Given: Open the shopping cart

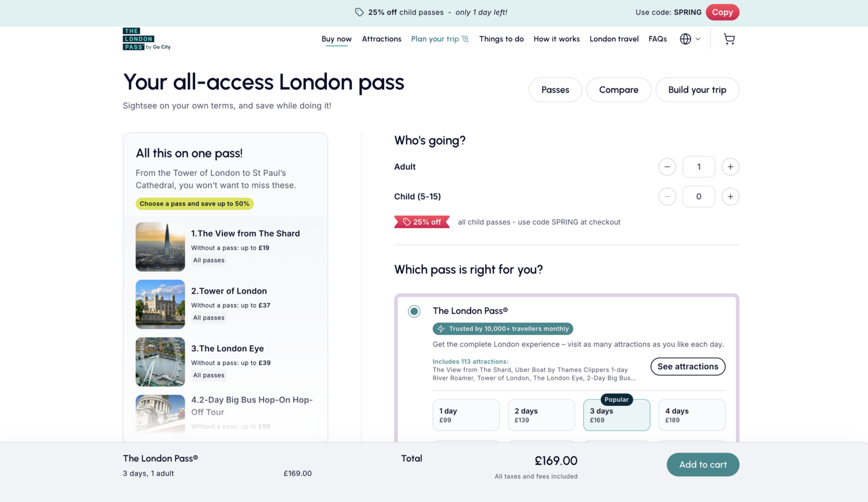Looking at the screenshot, I should pyautogui.click(x=729, y=38).
